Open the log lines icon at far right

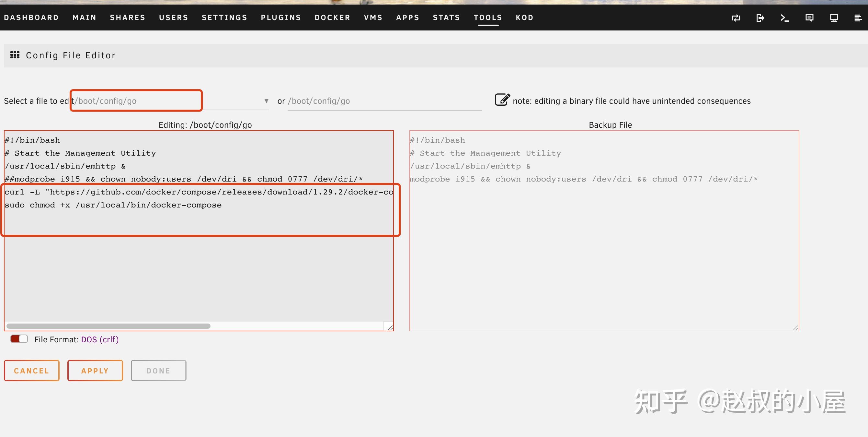point(858,18)
